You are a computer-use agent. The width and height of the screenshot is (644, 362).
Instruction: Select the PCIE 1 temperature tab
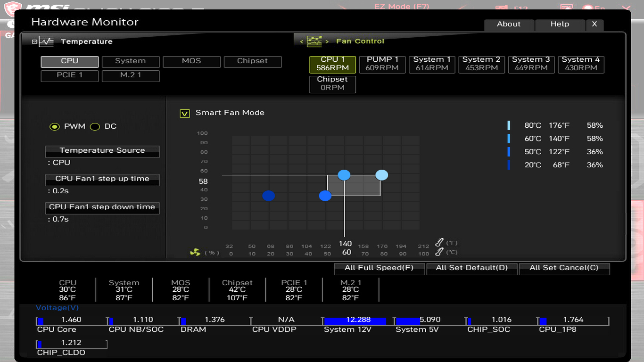pyautogui.click(x=70, y=76)
